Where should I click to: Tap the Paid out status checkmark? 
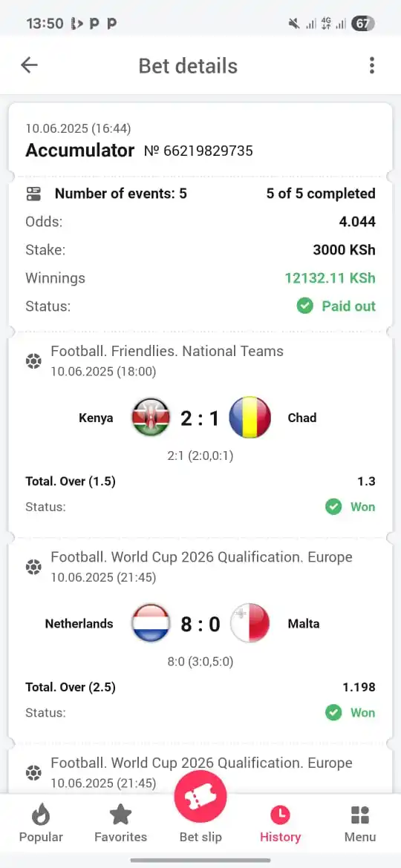(304, 306)
